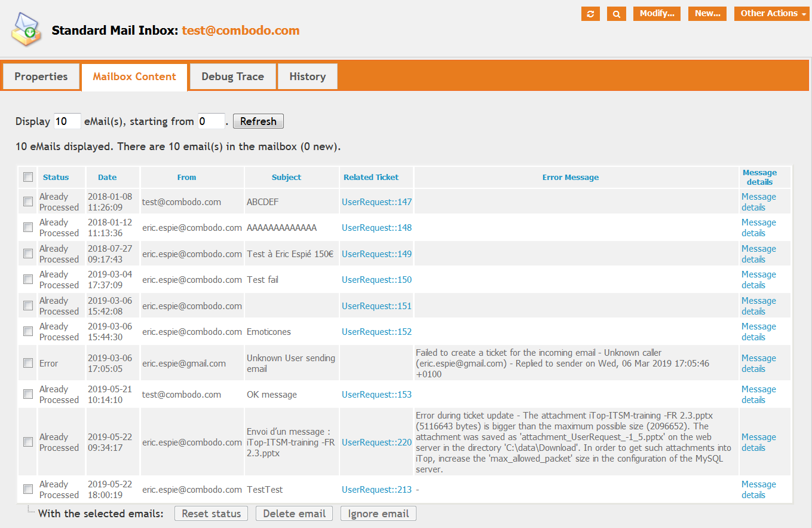Click the Modify... button
The width and height of the screenshot is (812, 528).
[657, 14]
